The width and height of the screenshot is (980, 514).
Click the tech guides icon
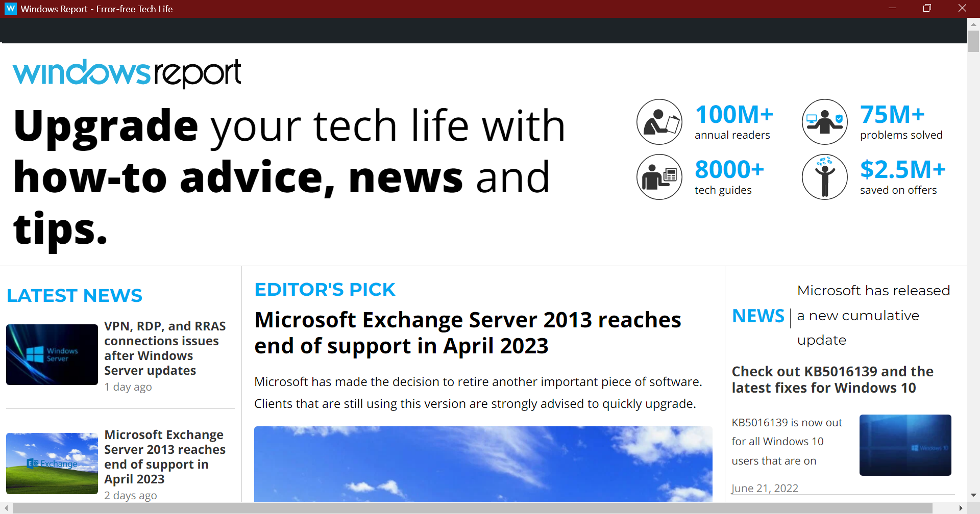point(659,177)
